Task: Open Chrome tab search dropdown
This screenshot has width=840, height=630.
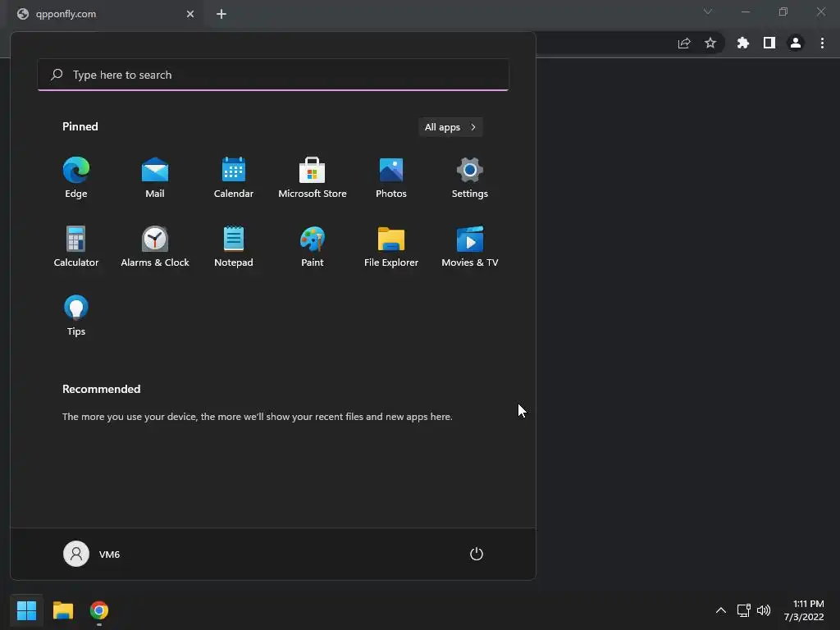Action: (708, 11)
